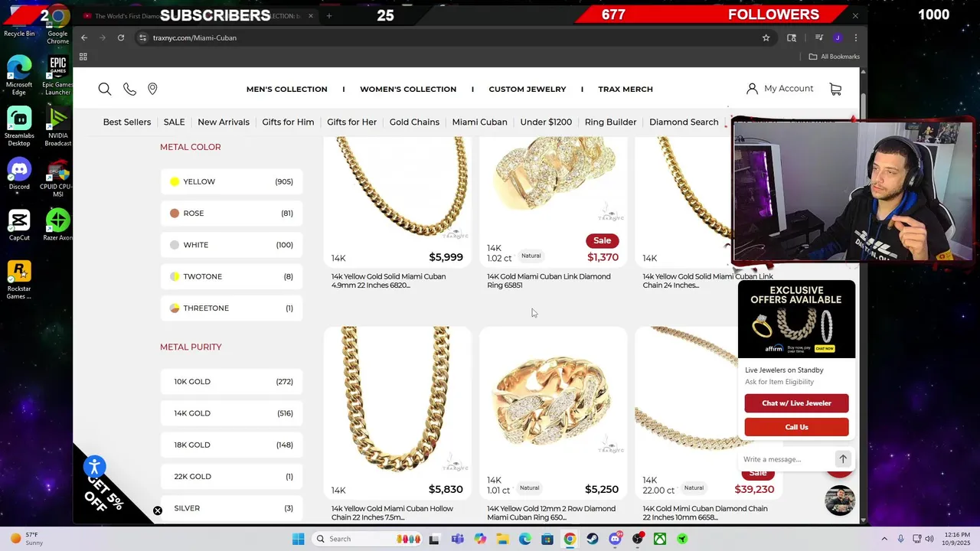This screenshot has width=980, height=551.
Task: Open All Bookmarks folder
Action: coord(835,57)
